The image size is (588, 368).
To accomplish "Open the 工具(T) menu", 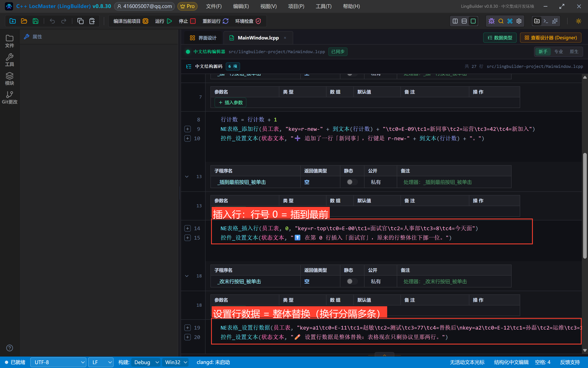I will 323,6.
